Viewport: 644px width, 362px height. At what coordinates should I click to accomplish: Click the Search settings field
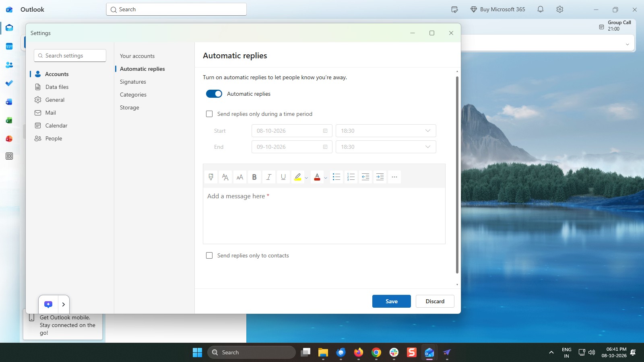(x=70, y=56)
